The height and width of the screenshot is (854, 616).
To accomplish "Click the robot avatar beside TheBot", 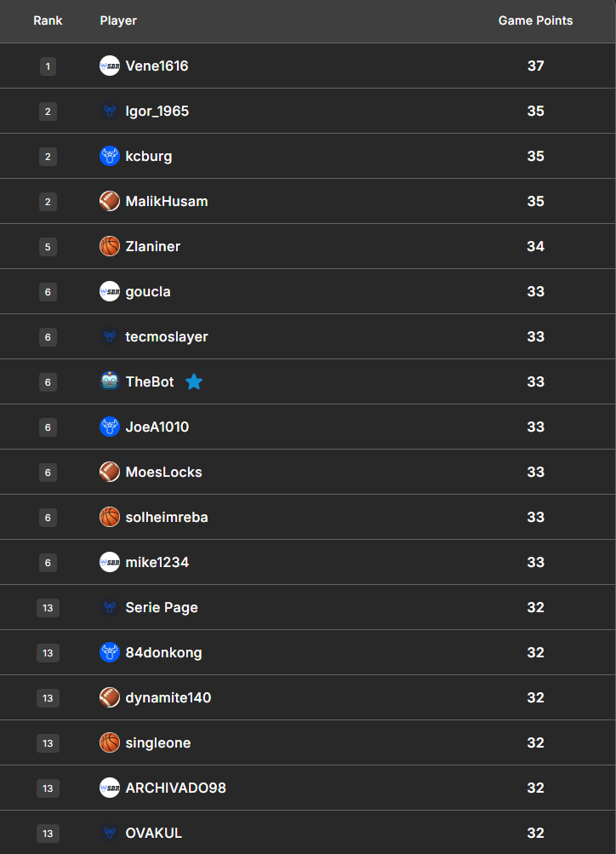I will (110, 381).
